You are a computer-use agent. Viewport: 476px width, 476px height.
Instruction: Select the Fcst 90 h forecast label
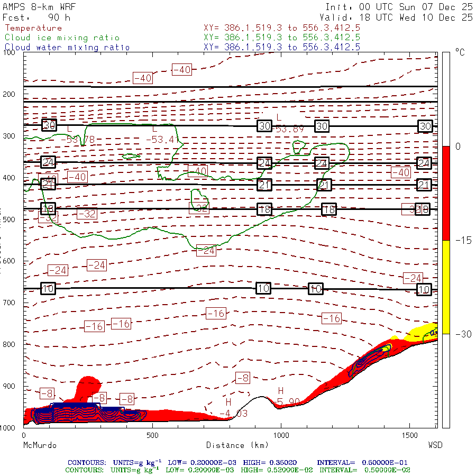pos(36,17)
